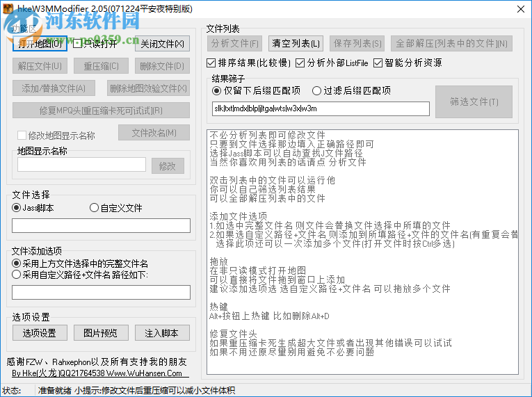
Task: Click the status text 准备就绪 in status bar
Action: (x=55, y=390)
